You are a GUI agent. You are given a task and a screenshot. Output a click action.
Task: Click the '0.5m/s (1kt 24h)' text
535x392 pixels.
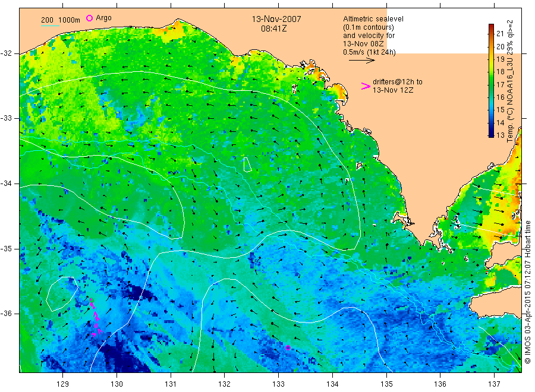click(369, 52)
